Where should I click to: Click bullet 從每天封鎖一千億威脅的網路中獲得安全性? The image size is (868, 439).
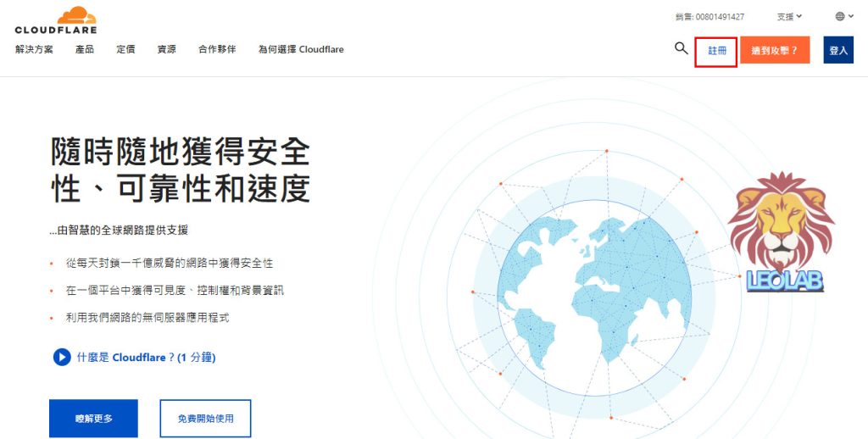coord(170,263)
